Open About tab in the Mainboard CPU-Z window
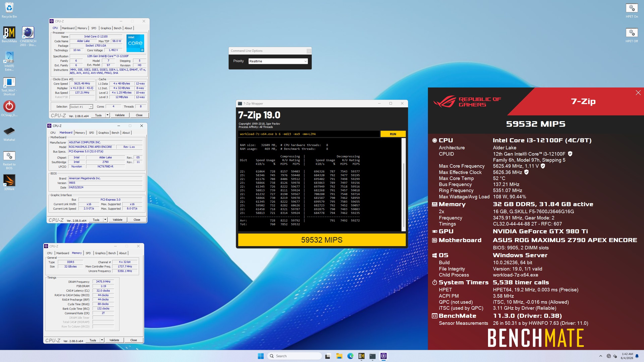 click(x=126, y=133)
